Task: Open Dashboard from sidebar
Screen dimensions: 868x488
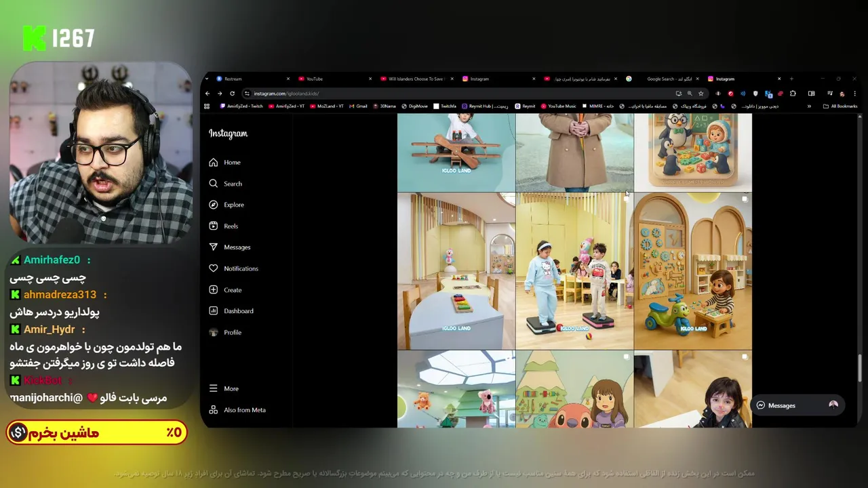Action: 231,311
